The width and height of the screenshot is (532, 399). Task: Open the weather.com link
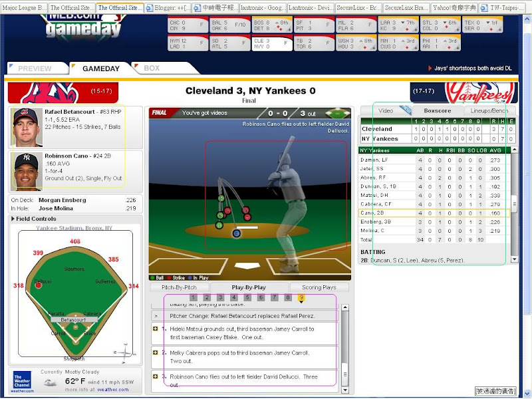(x=113, y=390)
